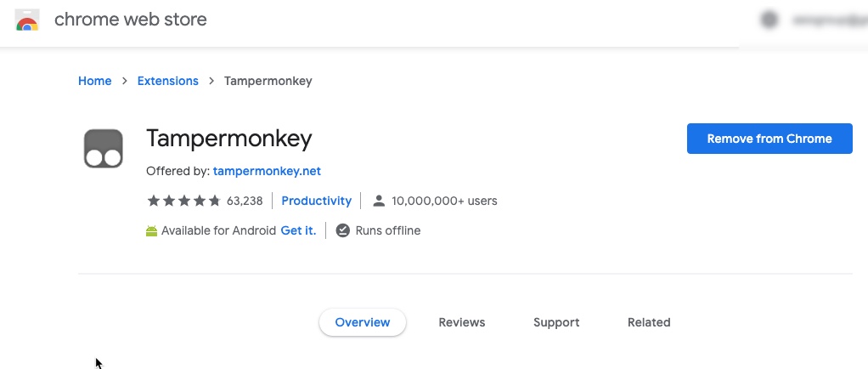Click the users person icon
Viewport: 868px width, 369px height.
pos(379,201)
